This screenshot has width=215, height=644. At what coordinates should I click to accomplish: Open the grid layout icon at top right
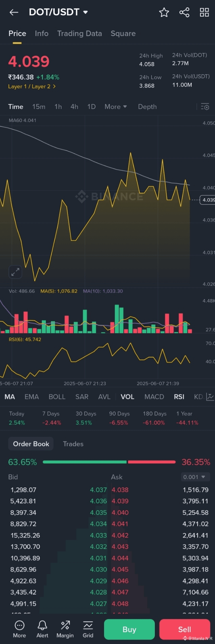[x=204, y=12]
